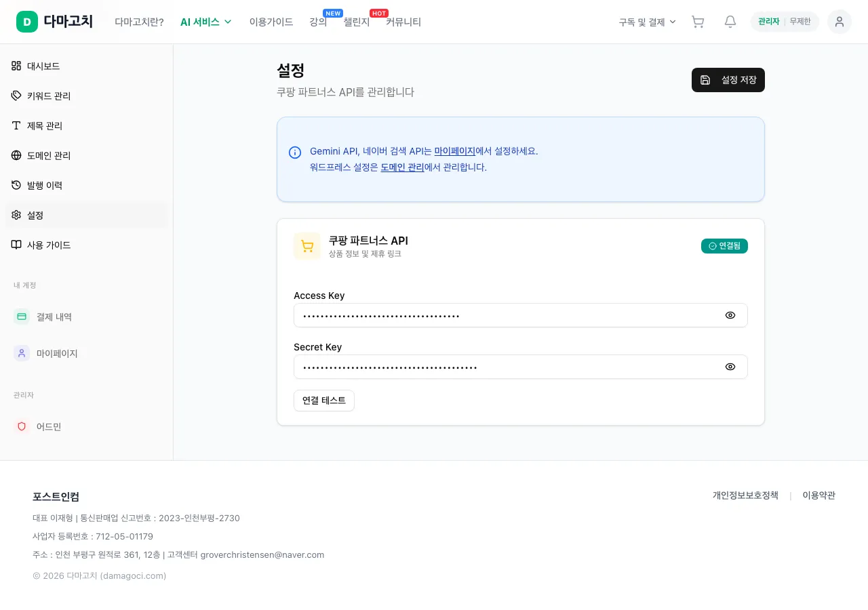This screenshot has height=610, width=868.
Task: Select 대시보드 in sidebar
Action: click(86, 66)
